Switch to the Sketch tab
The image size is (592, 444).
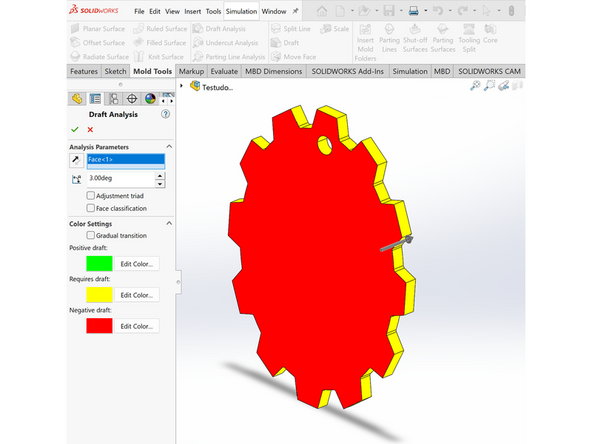pos(116,71)
